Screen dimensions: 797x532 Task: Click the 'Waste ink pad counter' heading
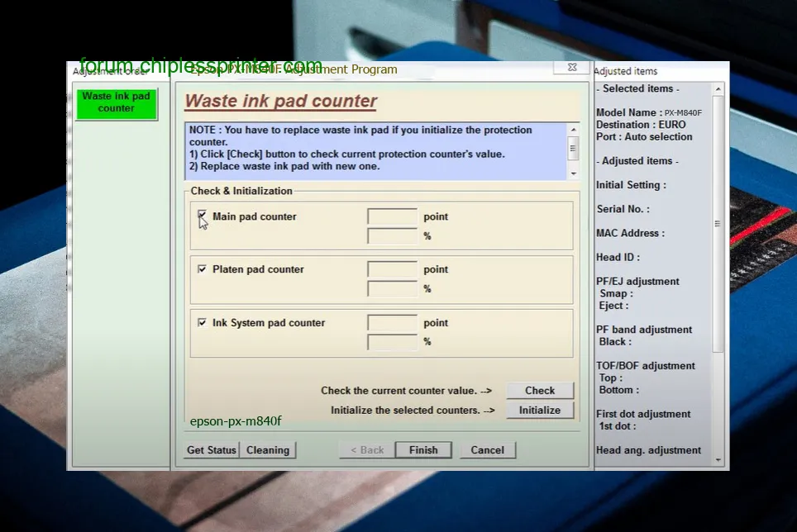click(280, 101)
